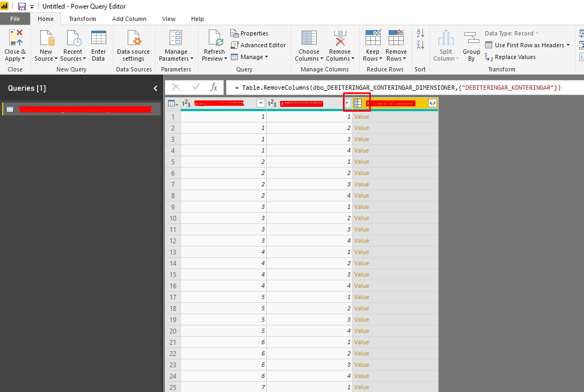Image resolution: width=584 pixels, height=392 pixels.
Task: Click the Remove Columns icon
Action: [x=340, y=38]
